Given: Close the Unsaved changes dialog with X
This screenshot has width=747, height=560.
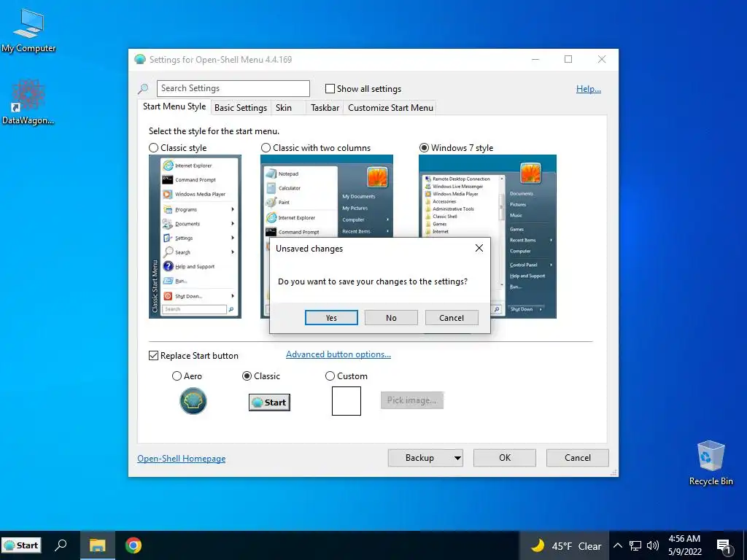Looking at the screenshot, I should [479, 248].
